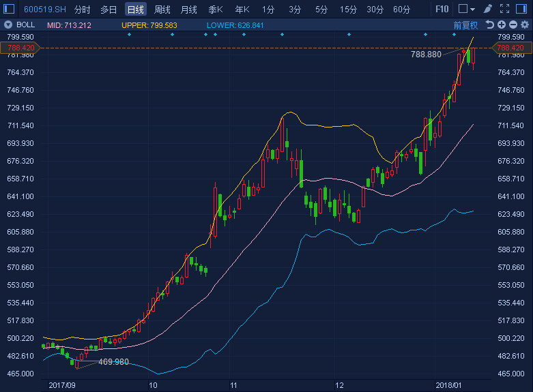
Task: Switch to the 多日 tab
Action: coord(109,10)
